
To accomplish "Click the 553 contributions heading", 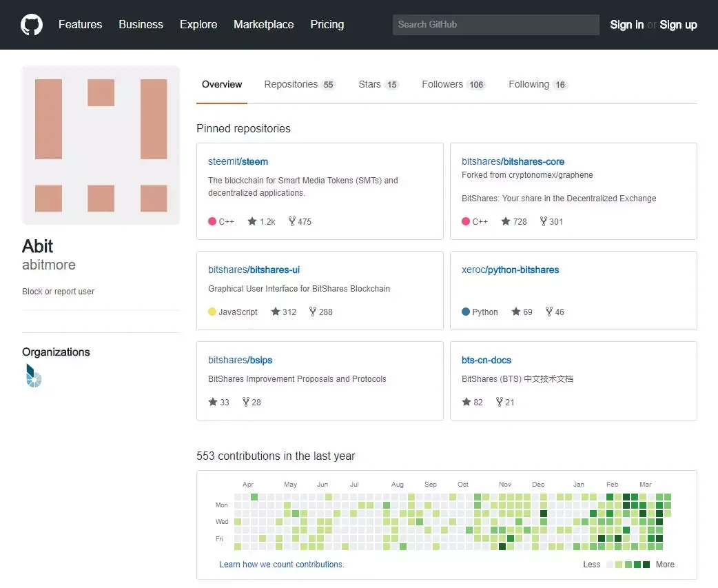I will (x=276, y=456).
